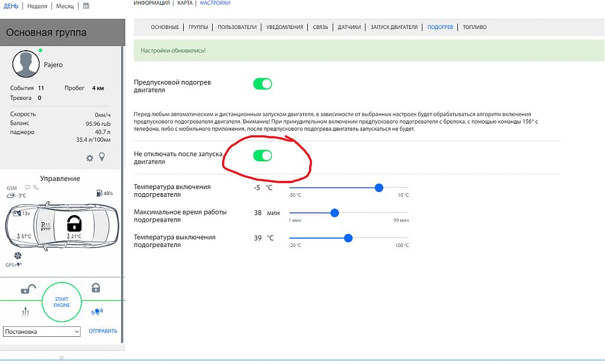Screen dimensions: 605x364
Task: Click the heater turn-on temperature slider handle
Action: pyautogui.click(x=379, y=187)
